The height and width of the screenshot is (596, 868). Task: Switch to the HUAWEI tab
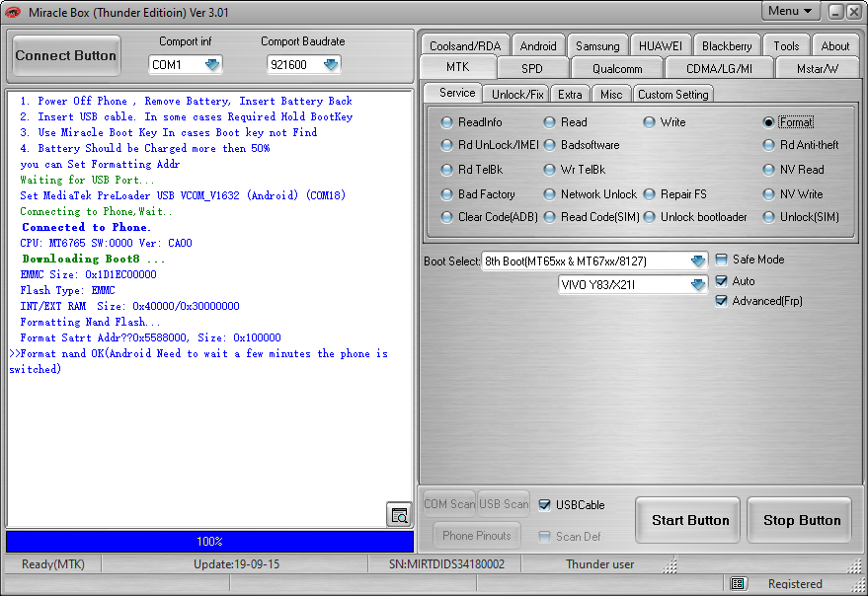pyautogui.click(x=661, y=46)
